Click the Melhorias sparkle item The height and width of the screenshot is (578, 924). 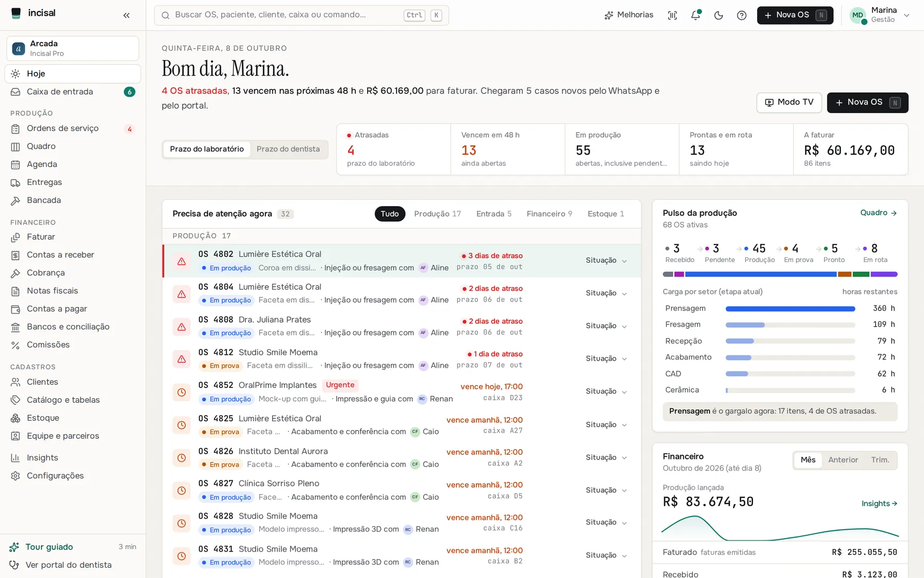click(629, 15)
